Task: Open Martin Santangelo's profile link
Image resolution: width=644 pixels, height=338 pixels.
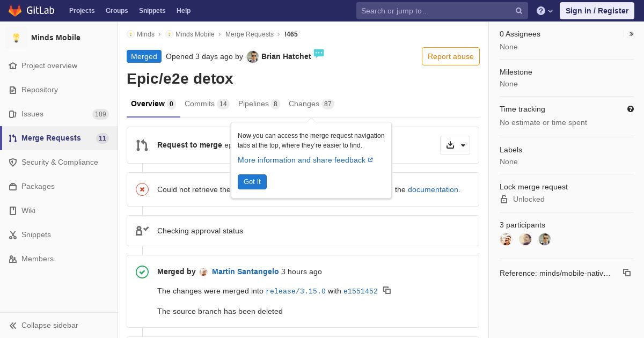Action: [x=245, y=271]
